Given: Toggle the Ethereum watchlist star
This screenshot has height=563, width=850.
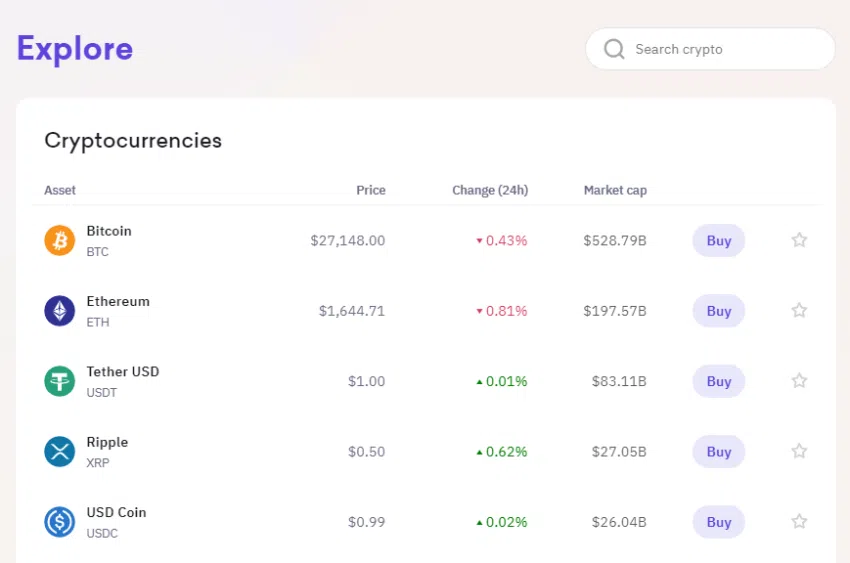Looking at the screenshot, I should [x=799, y=311].
